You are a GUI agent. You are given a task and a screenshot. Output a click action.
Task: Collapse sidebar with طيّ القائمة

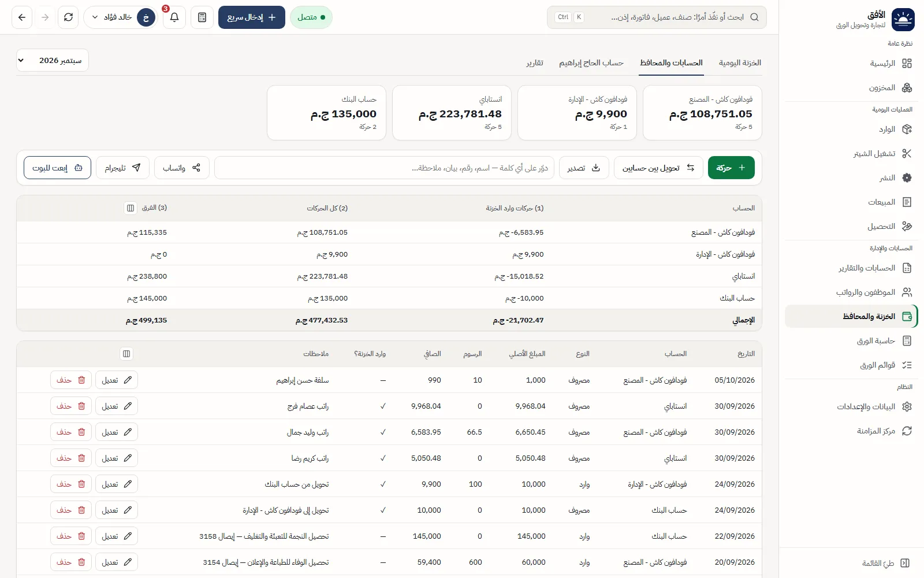(851, 563)
